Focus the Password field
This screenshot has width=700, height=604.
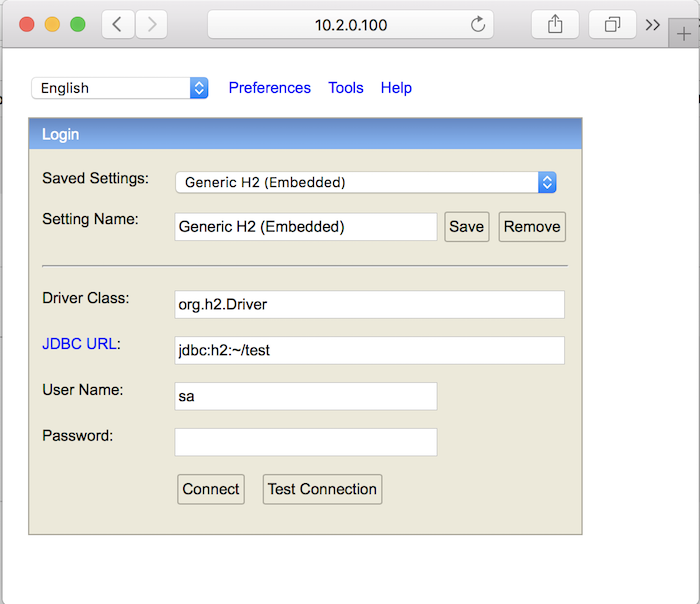tap(306, 442)
